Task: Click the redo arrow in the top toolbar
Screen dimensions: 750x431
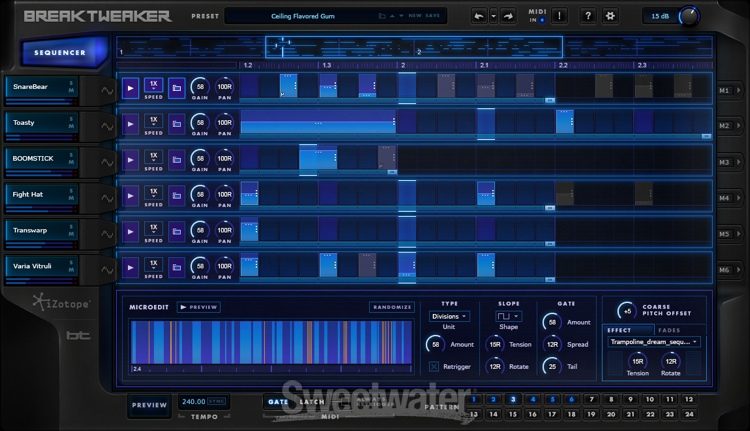Action: click(x=508, y=16)
